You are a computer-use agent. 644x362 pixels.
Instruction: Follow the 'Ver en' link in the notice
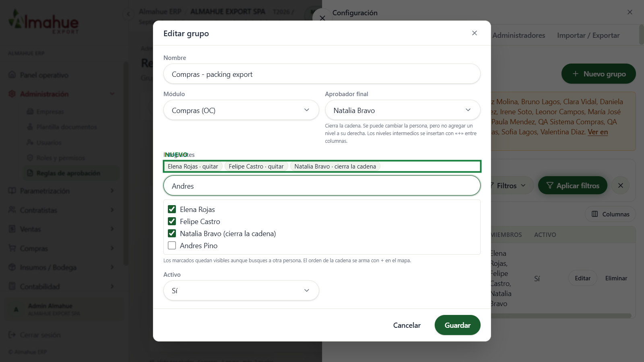tap(598, 132)
